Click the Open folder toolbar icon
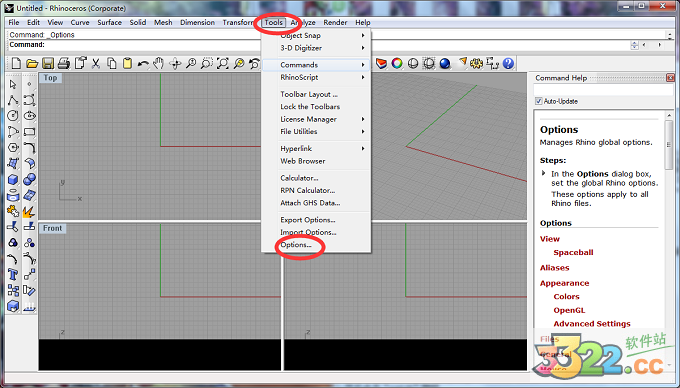The width and height of the screenshot is (680, 388). coord(32,64)
